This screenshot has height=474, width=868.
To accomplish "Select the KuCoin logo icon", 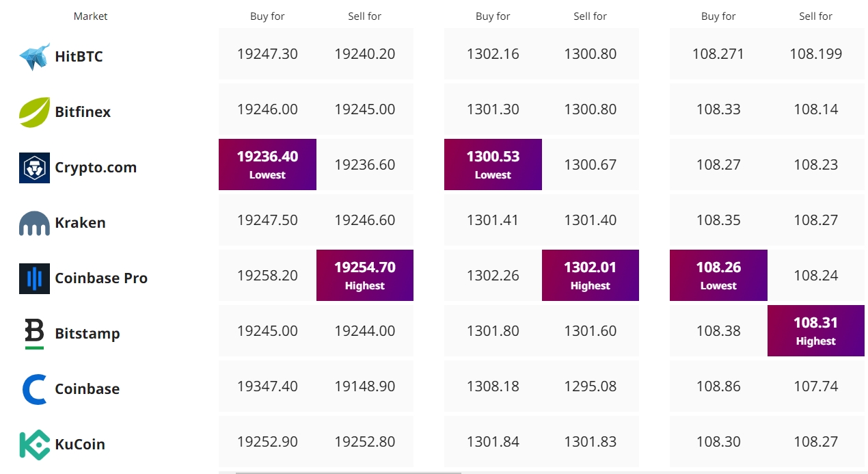I will pyautogui.click(x=34, y=445).
